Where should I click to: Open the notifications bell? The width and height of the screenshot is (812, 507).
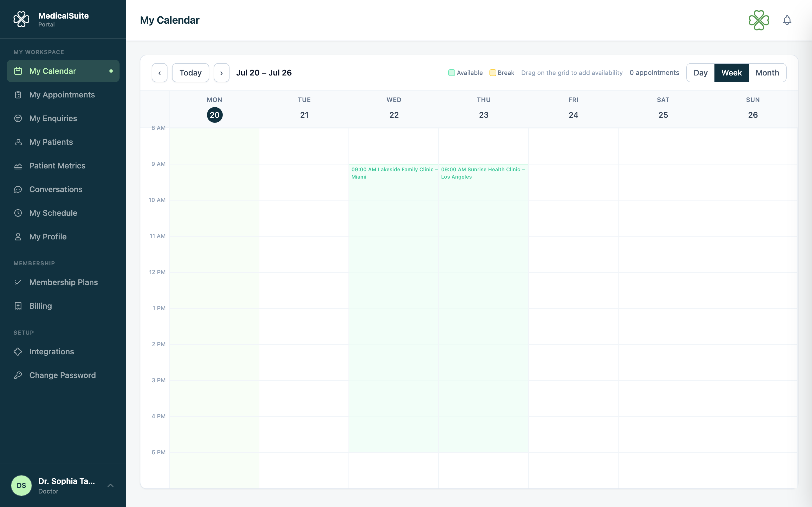coord(787,20)
